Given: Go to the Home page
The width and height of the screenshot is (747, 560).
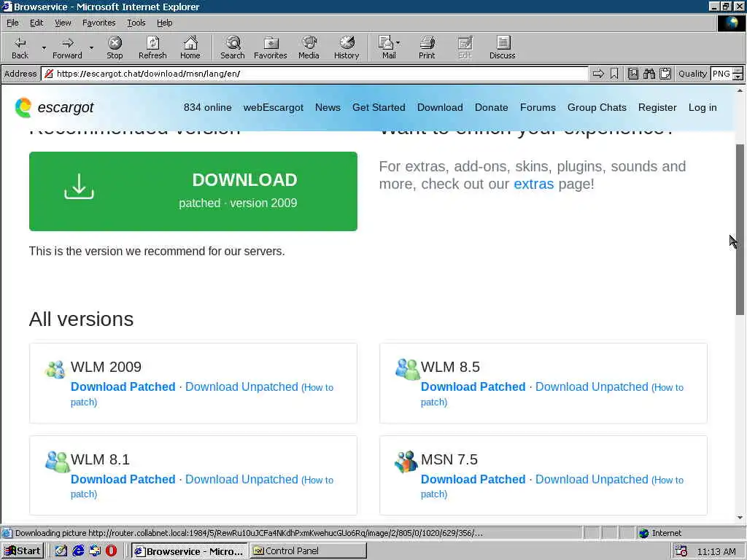Looking at the screenshot, I should point(190,47).
